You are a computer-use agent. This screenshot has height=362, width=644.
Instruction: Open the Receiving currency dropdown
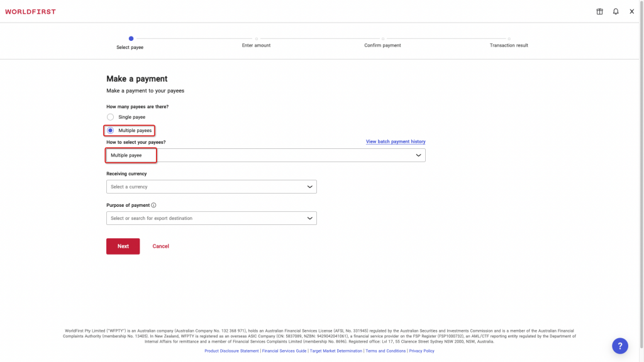[x=211, y=187]
